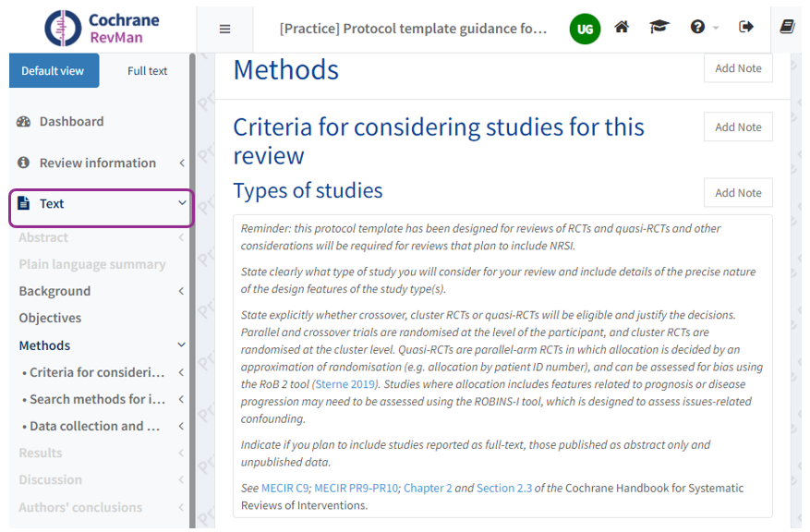The image size is (810, 532).
Task: Expand Review information section
Action: coord(181,163)
